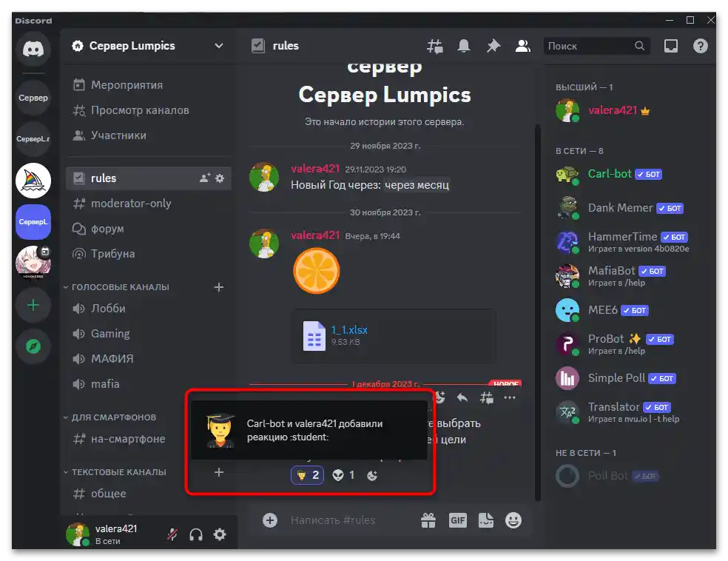The width and height of the screenshot is (728, 561).
Task: Open notification settings bell icon
Action: point(464,46)
